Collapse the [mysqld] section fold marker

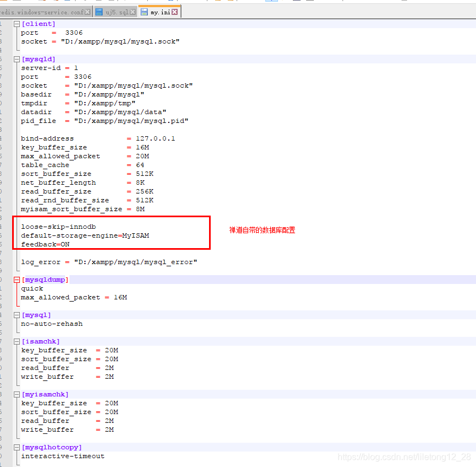click(x=17, y=59)
